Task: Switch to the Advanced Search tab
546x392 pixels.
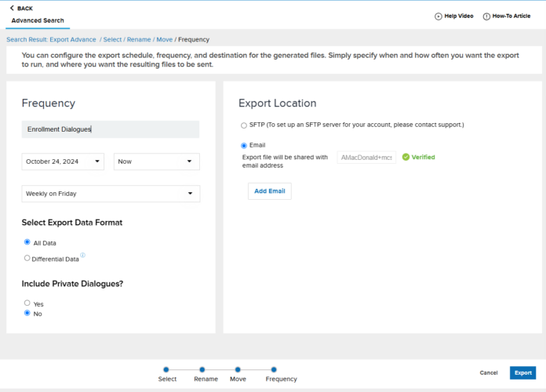Action: 38,20
